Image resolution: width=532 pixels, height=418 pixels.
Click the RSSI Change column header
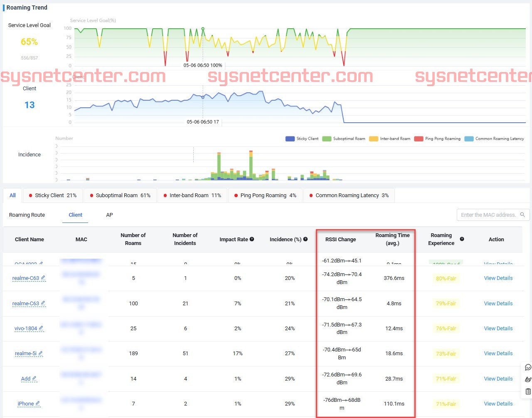pos(340,239)
